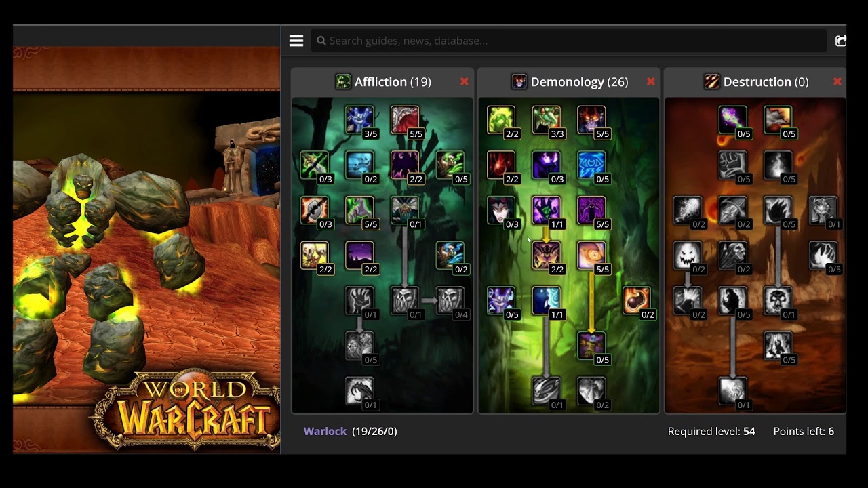868x488 pixels.
Task: Click Improved Healthstone talent (2/2)
Action: coord(501,120)
